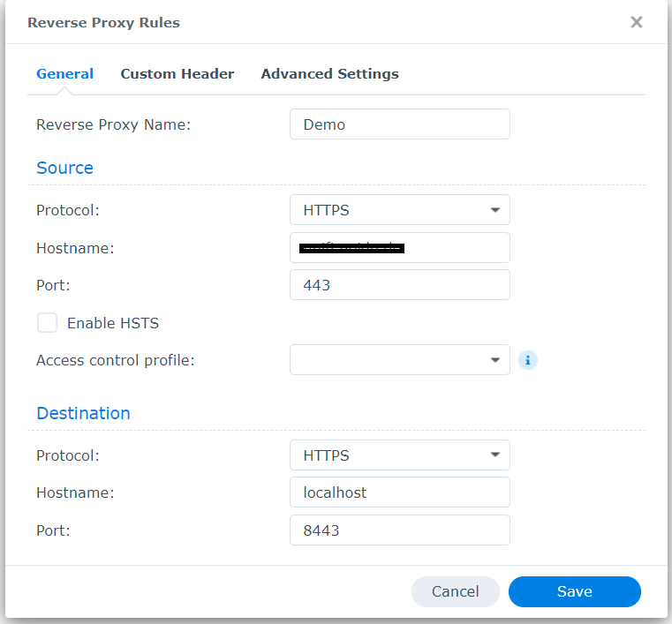The image size is (672, 624).
Task: Open the Advanced Settings tab
Action: tap(329, 74)
